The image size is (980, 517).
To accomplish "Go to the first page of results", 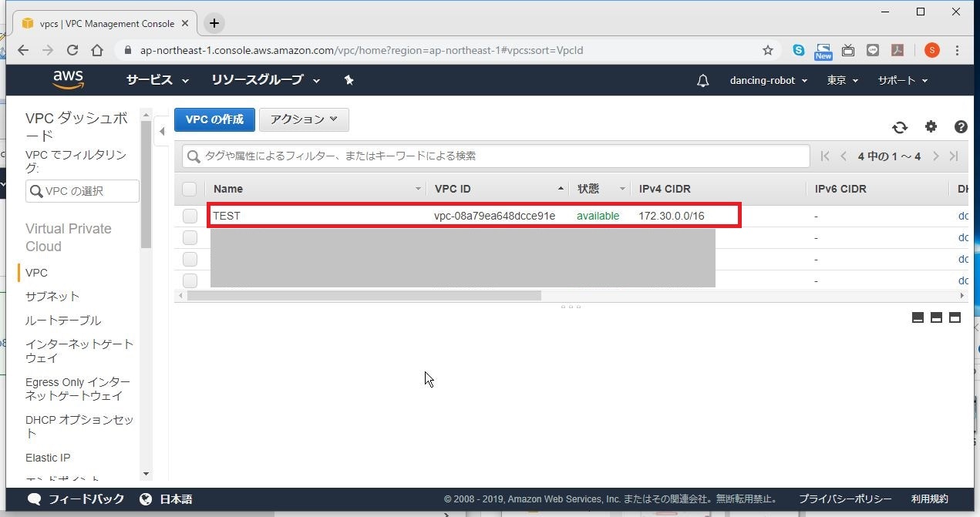I will pyautogui.click(x=825, y=156).
